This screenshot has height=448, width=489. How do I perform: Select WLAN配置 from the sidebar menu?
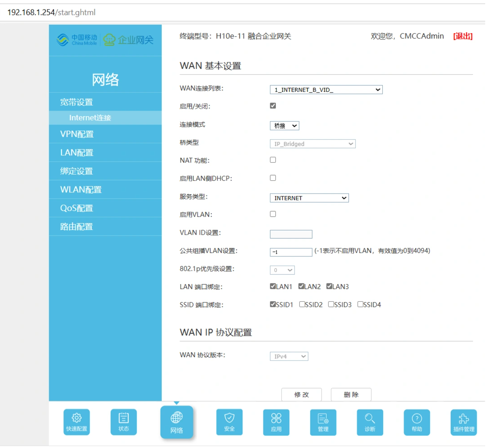pos(81,190)
